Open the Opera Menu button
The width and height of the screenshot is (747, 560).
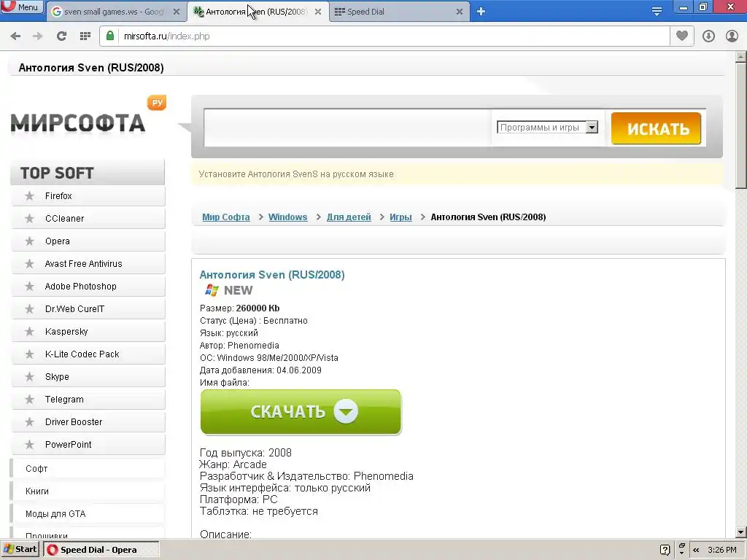point(22,7)
